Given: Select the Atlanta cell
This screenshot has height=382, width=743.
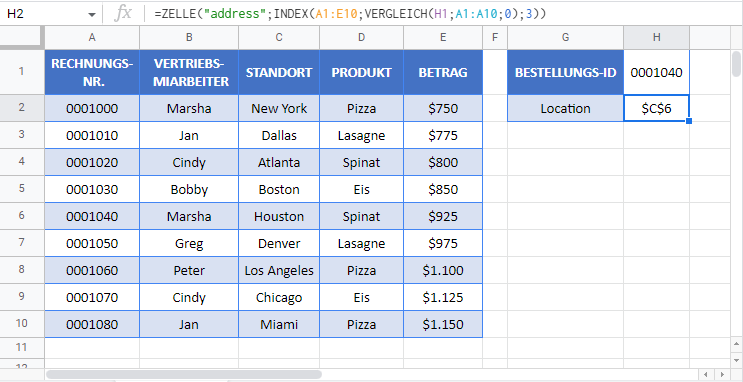Looking at the screenshot, I should click(x=279, y=163).
